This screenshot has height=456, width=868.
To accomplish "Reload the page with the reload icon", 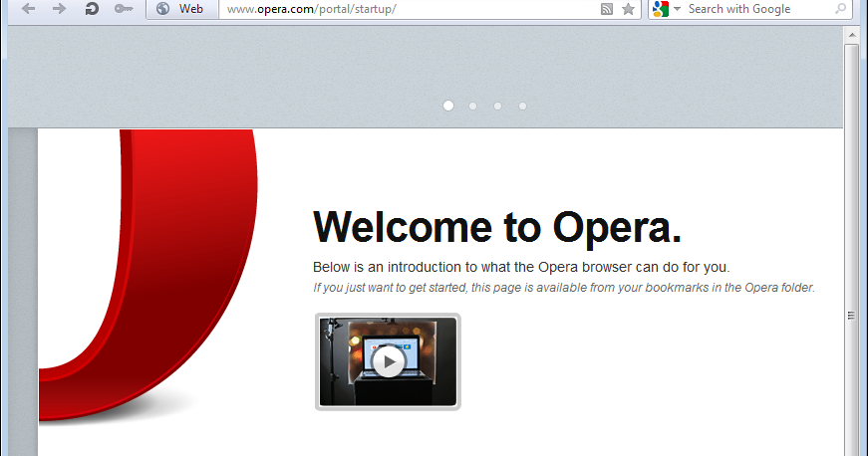I will (x=92, y=9).
